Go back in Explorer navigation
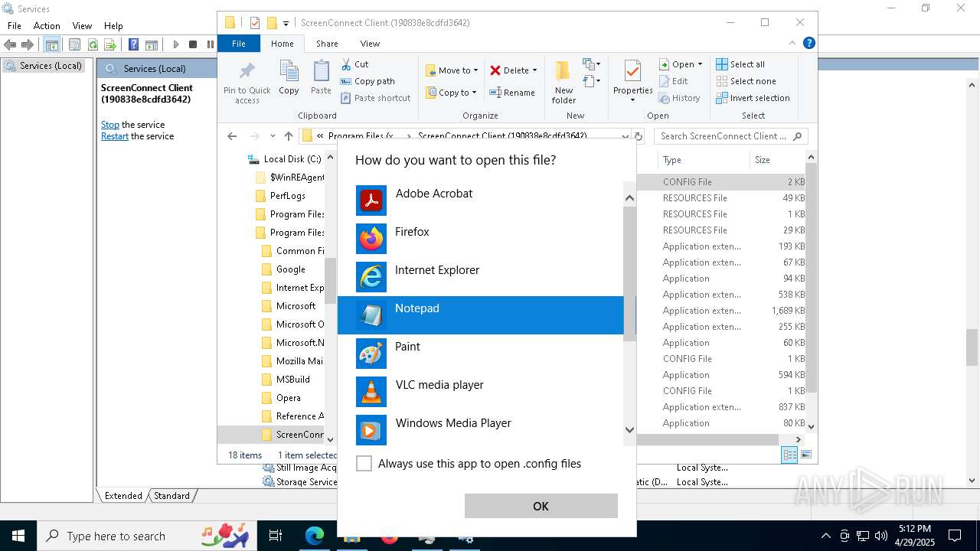The image size is (980, 551). [232, 136]
